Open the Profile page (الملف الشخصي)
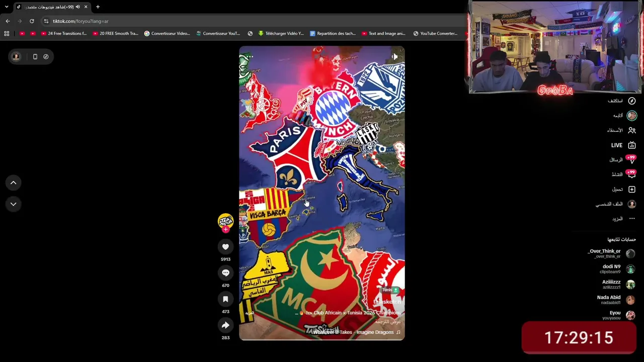Screen dimensions: 644x362 616,204
